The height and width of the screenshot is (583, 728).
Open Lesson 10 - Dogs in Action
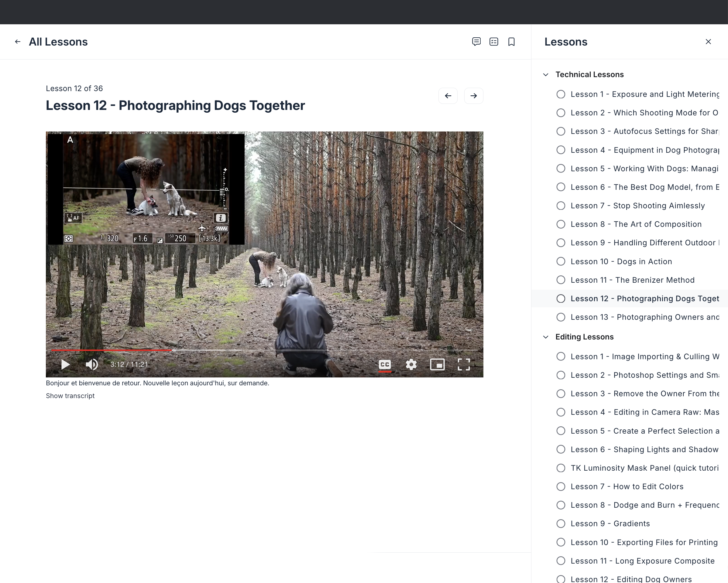click(621, 261)
